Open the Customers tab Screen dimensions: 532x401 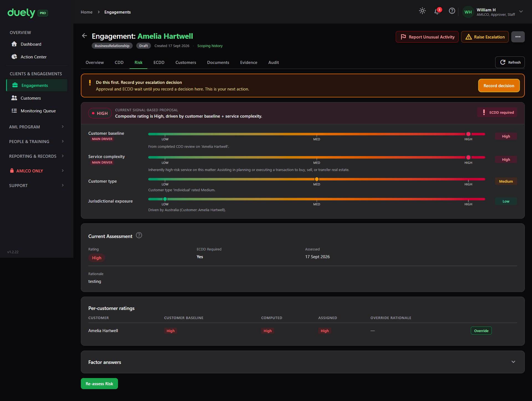point(186,63)
